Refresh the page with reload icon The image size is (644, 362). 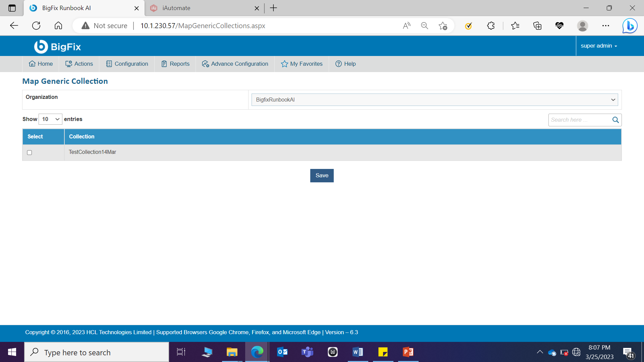coord(36,26)
